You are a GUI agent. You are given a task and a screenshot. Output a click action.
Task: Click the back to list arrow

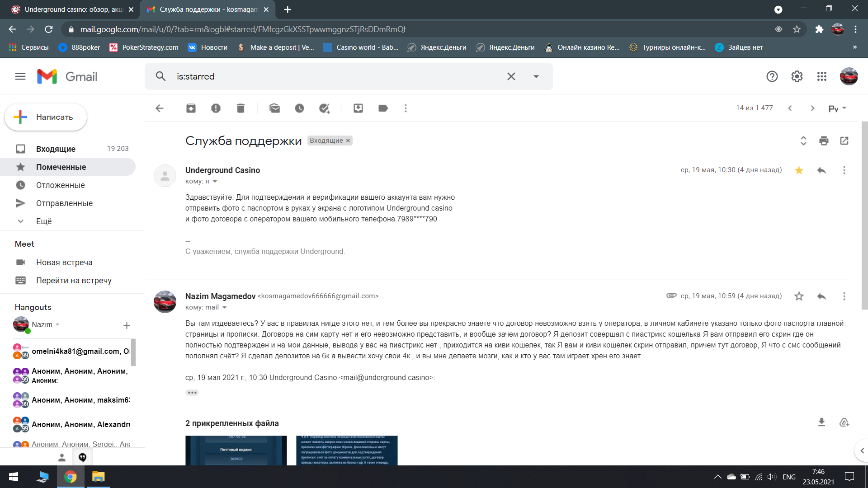point(160,108)
